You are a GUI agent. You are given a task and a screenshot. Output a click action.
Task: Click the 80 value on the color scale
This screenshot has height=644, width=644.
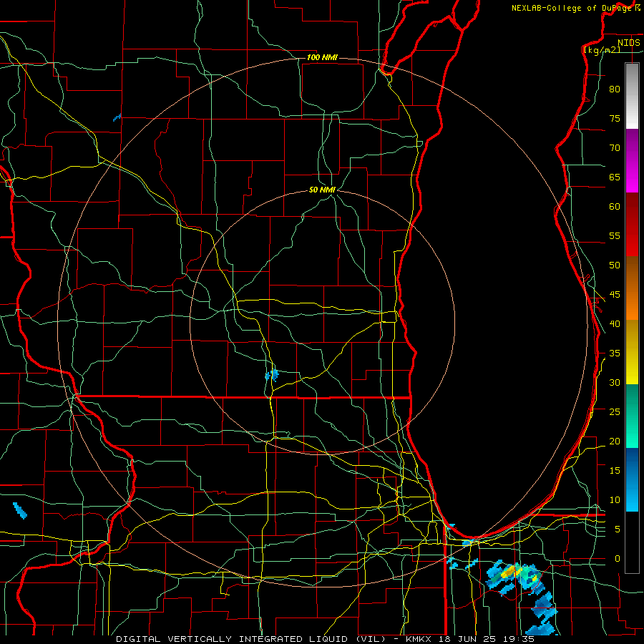pos(615,89)
